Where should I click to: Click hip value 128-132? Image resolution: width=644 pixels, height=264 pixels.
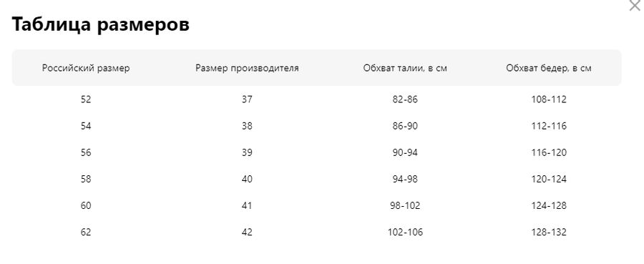(x=549, y=233)
